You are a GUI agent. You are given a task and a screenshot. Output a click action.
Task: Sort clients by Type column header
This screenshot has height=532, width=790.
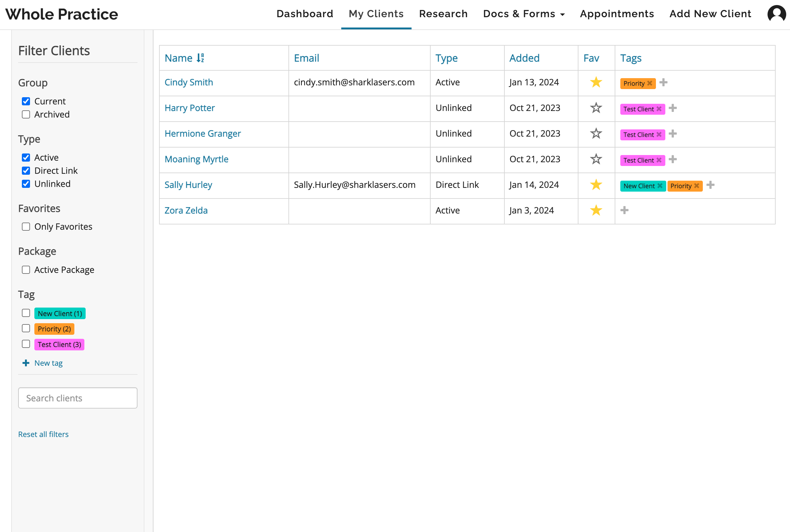[x=446, y=58]
